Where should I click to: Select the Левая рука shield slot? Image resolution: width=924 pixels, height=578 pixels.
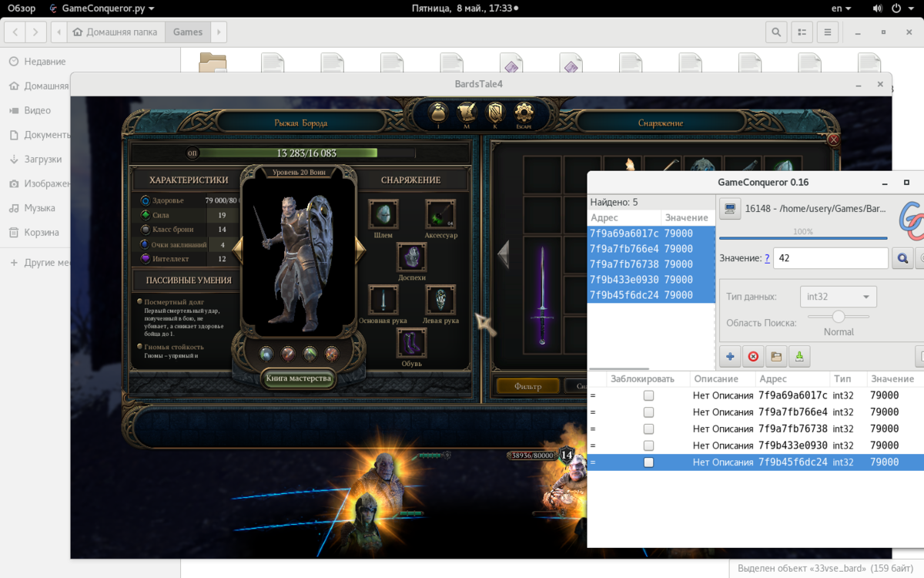tap(440, 300)
